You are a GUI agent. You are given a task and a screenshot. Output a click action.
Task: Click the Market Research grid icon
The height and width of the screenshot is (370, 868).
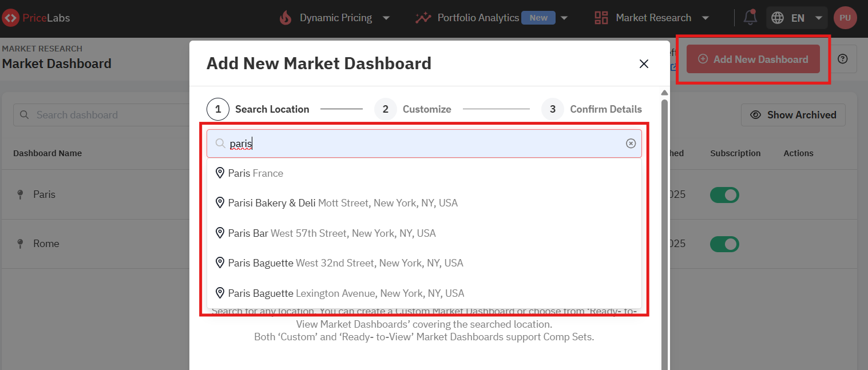point(601,18)
